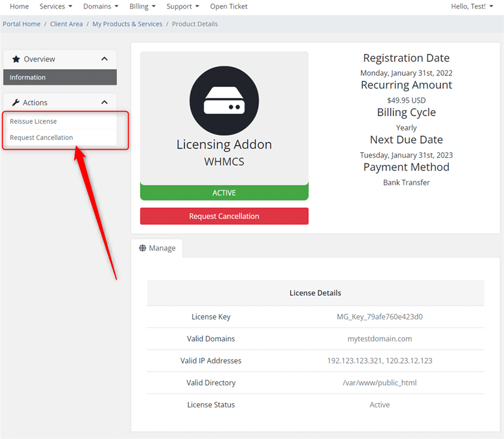Click the Licensing Addon product title

pyautogui.click(x=224, y=144)
